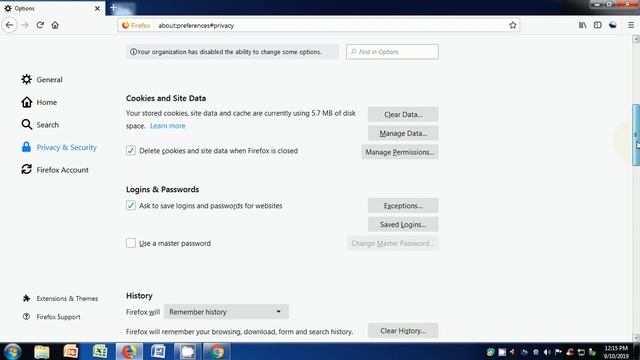640x360 pixels.
Task: Click the vertical scrollbar thumb
Action: (636, 135)
